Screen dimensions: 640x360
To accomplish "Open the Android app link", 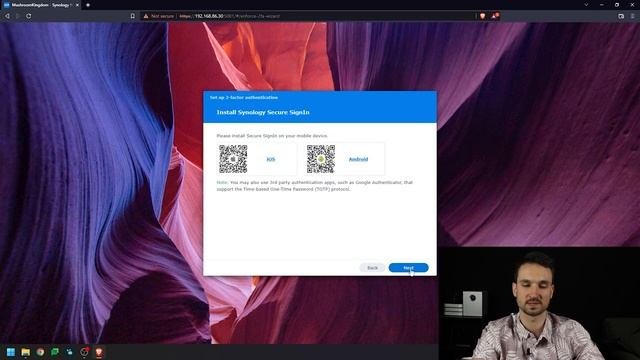I will click(x=358, y=159).
